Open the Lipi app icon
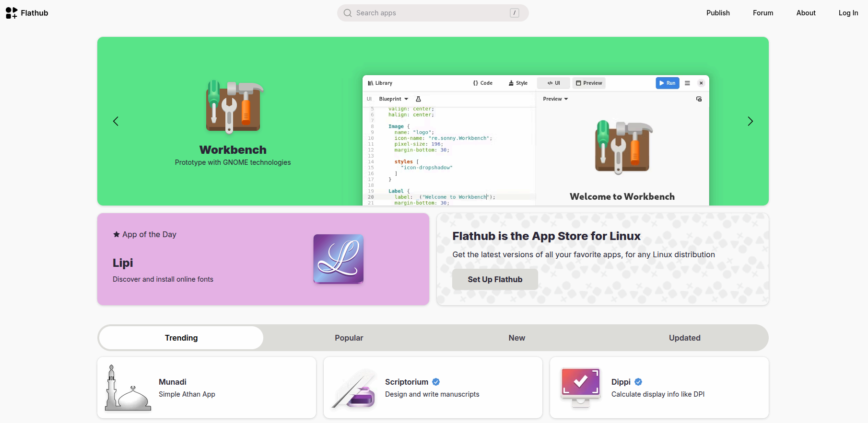This screenshot has height=423, width=868. (x=338, y=259)
